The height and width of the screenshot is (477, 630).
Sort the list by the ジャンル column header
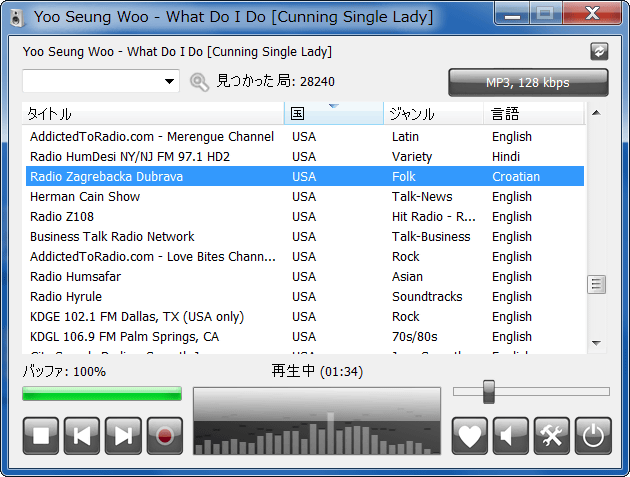pyautogui.click(x=434, y=113)
